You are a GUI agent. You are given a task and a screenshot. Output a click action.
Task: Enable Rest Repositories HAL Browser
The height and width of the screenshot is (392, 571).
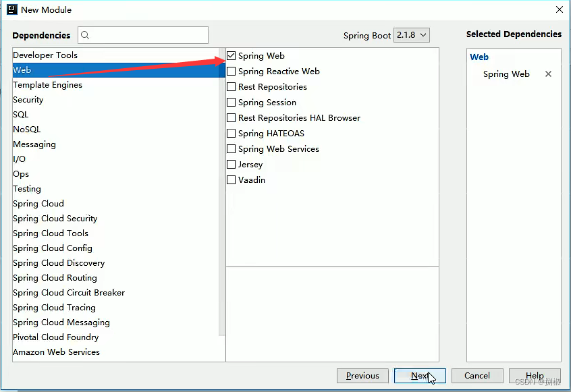pos(232,118)
